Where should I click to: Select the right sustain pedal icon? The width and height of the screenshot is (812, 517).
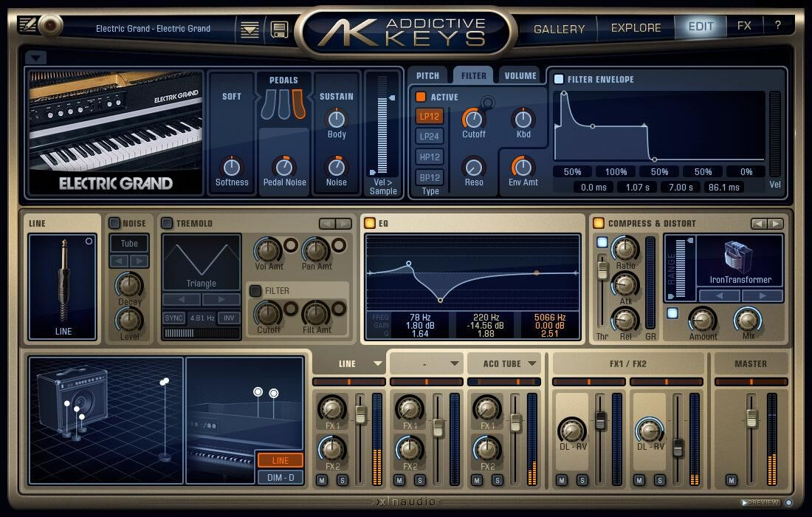(x=297, y=105)
